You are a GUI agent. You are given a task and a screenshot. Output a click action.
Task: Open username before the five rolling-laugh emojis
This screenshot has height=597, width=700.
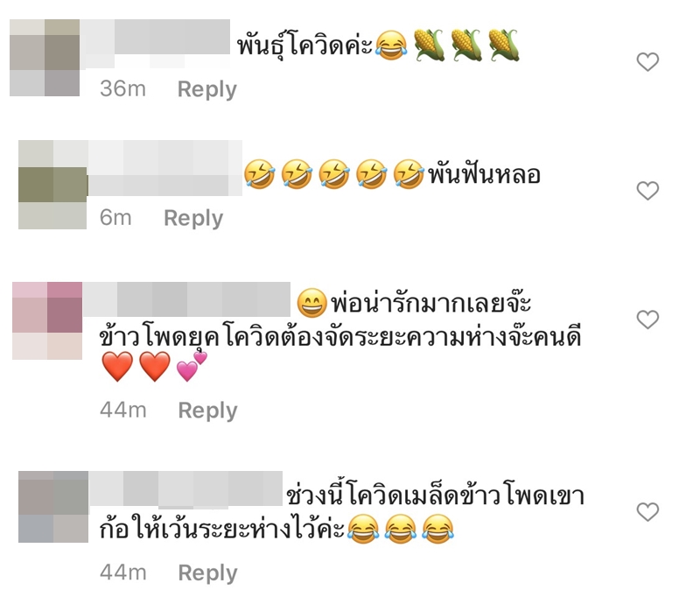165,168
